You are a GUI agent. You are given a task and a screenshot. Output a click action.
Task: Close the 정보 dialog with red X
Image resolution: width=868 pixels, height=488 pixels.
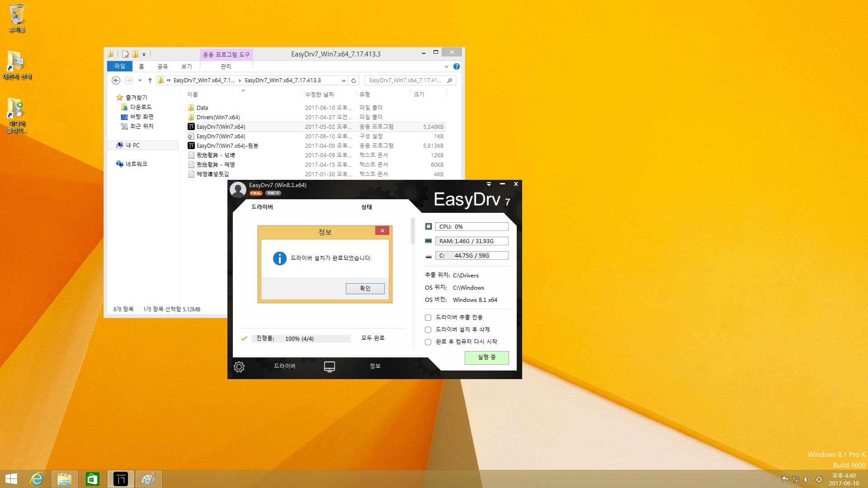(x=382, y=230)
